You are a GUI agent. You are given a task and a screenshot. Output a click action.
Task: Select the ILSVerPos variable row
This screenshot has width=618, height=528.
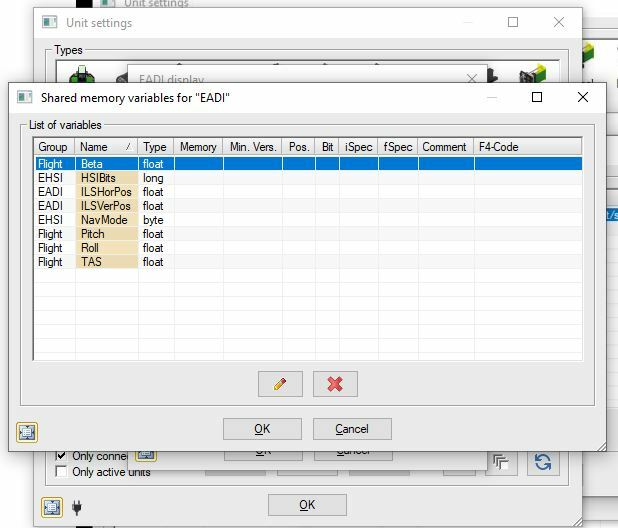click(x=308, y=206)
